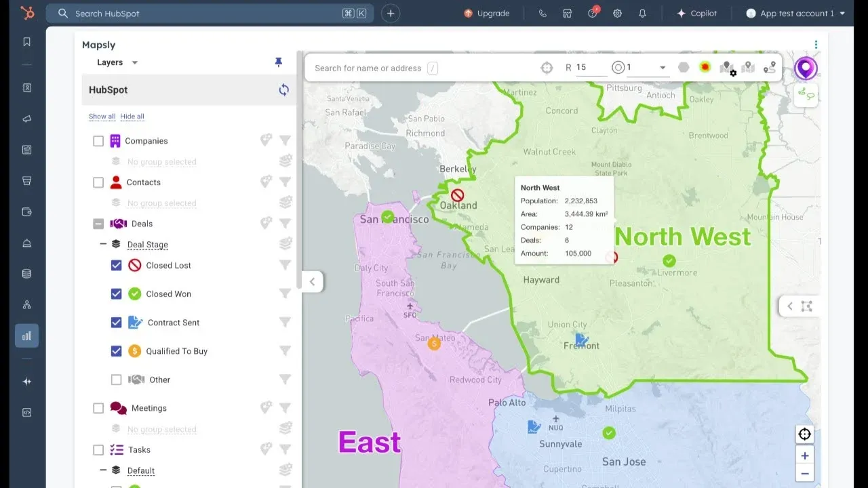The width and height of the screenshot is (868, 488).
Task: Click the locate crosshair in search toolbar
Action: 547,68
